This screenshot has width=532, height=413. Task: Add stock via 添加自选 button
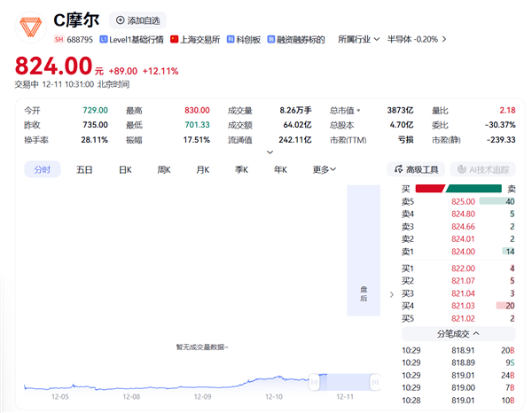[139, 19]
